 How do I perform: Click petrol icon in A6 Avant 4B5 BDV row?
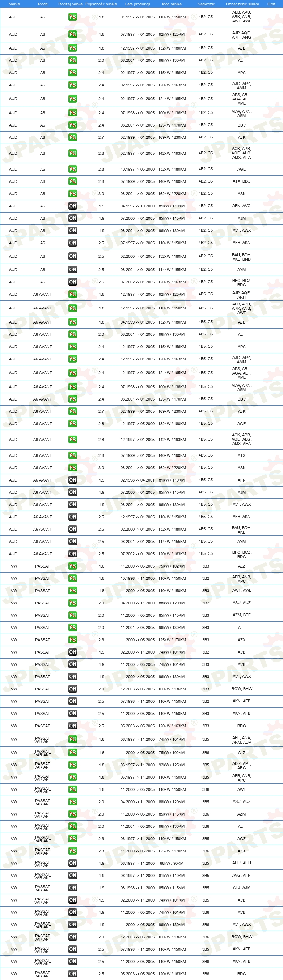tap(72, 399)
